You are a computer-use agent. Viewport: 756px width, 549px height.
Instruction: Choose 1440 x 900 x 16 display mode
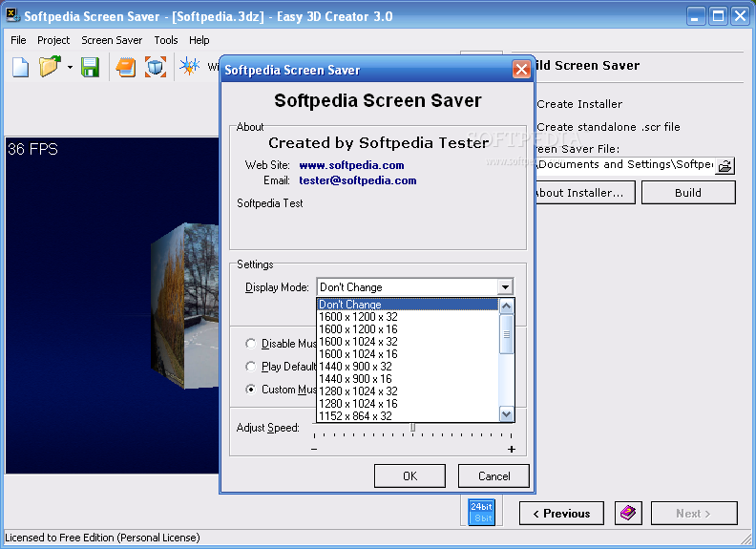point(408,379)
